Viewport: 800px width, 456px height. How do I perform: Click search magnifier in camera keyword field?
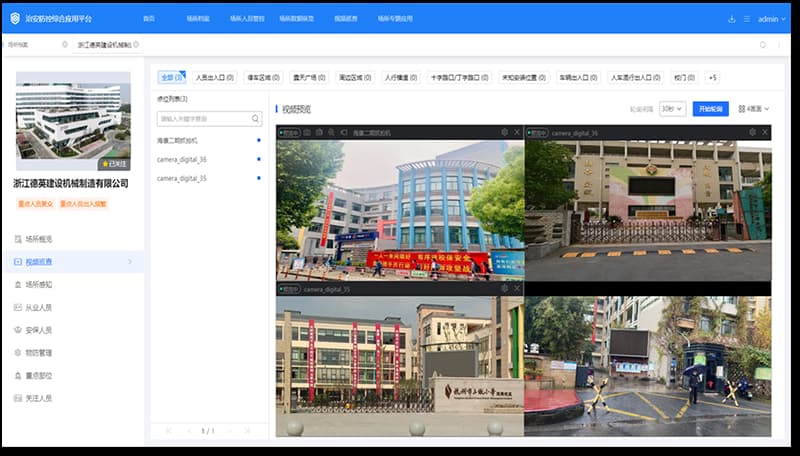click(255, 119)
